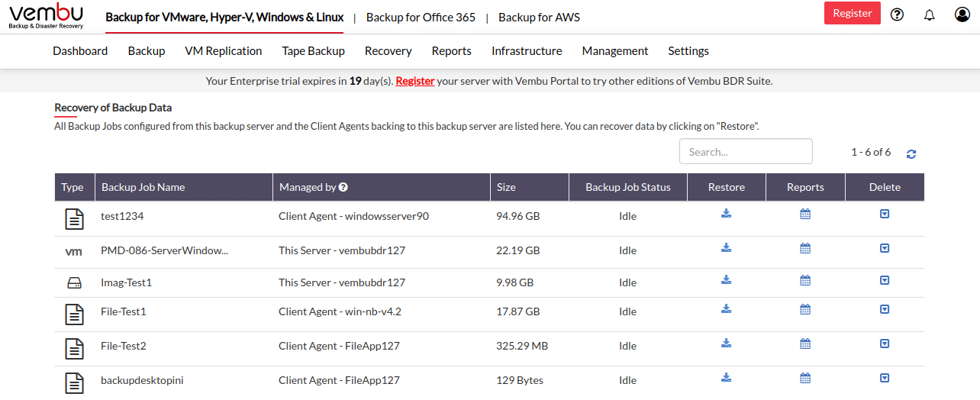Image resolution: width=980 pixels, height=400 pixels.
Task: Select Backup for VMware, Hyper-V, Windows & Linux tab
Action: (224, 17)
